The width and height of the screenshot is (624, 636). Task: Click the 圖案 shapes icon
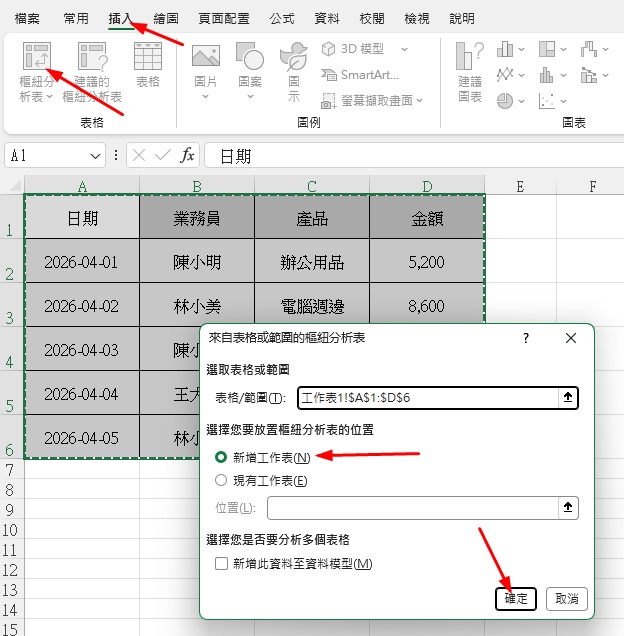click(250, 56)
